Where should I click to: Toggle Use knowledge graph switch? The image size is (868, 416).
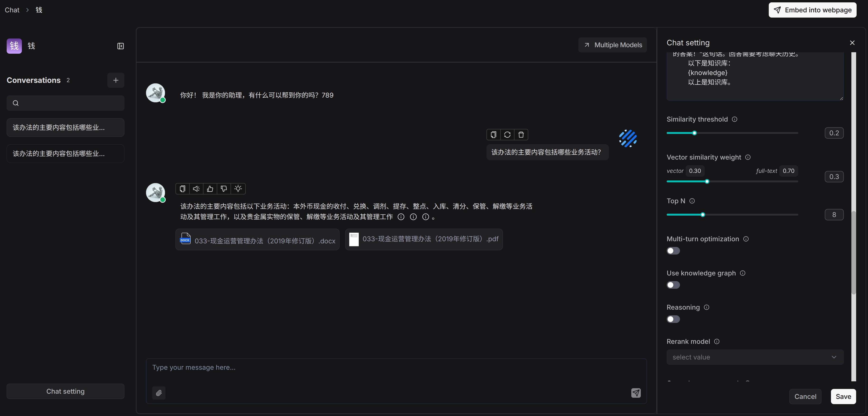point(673,285)
